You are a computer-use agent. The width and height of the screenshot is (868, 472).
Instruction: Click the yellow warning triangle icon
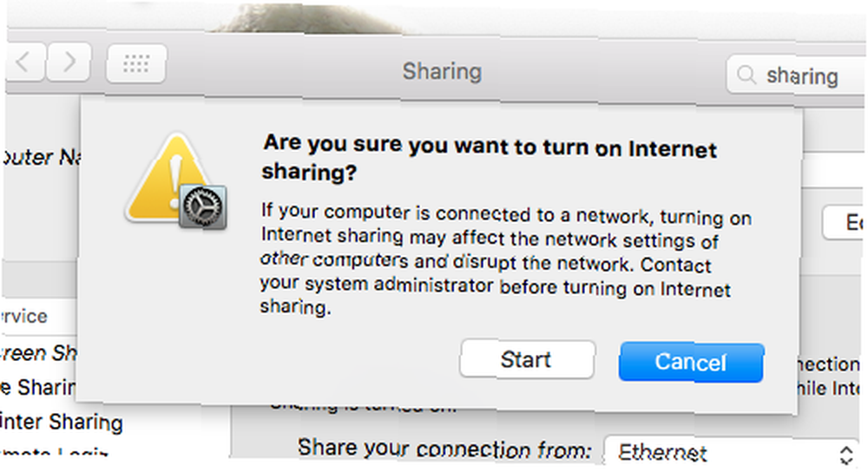coord(166,177)
